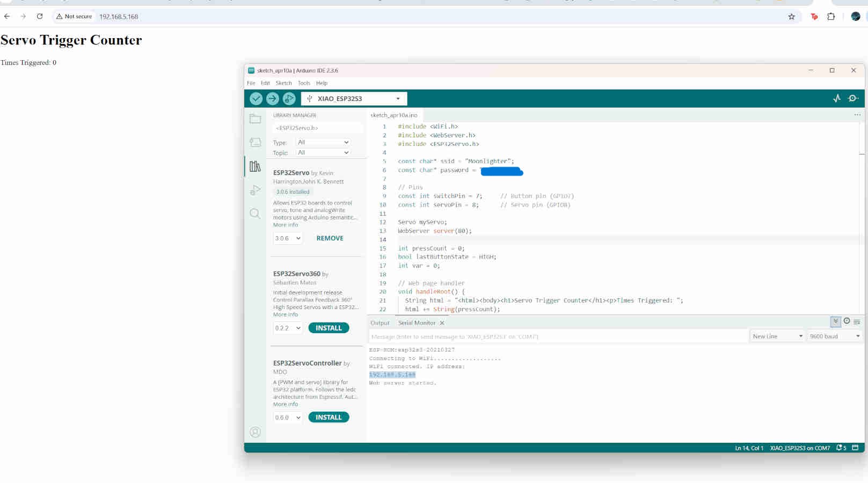
Task: Open the Edit menu
Action: (x=265, y=83)
